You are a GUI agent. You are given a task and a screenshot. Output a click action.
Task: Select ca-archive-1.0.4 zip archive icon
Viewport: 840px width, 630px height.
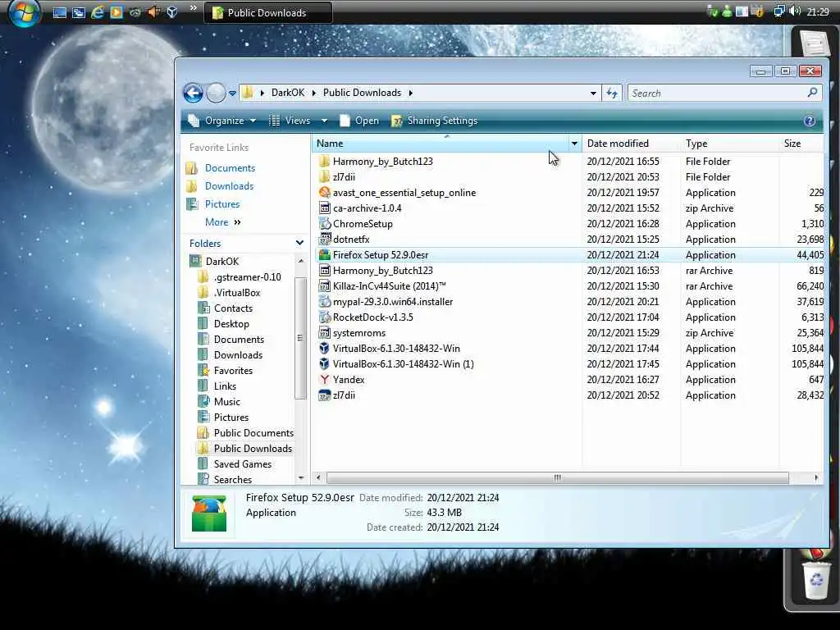tap(324, 208)
